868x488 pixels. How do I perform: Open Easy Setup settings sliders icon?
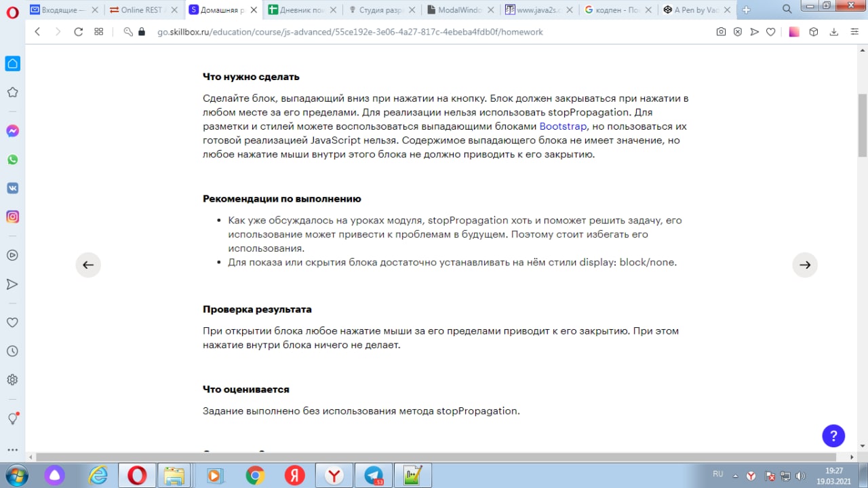[854, 32]
